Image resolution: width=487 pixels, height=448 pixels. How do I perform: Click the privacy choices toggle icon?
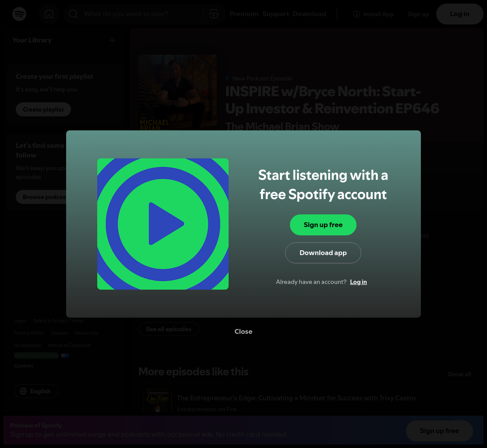(65, 356)
